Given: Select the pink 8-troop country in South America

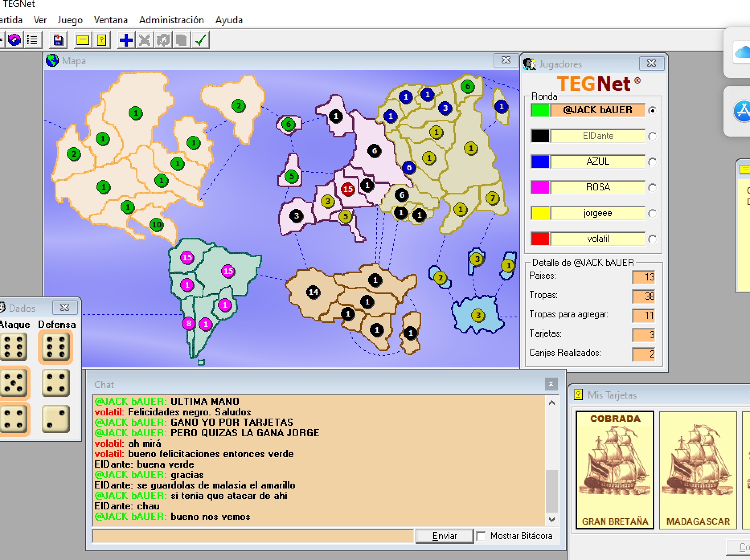Looking at the screenshot, I should click(x=189, y=323).
